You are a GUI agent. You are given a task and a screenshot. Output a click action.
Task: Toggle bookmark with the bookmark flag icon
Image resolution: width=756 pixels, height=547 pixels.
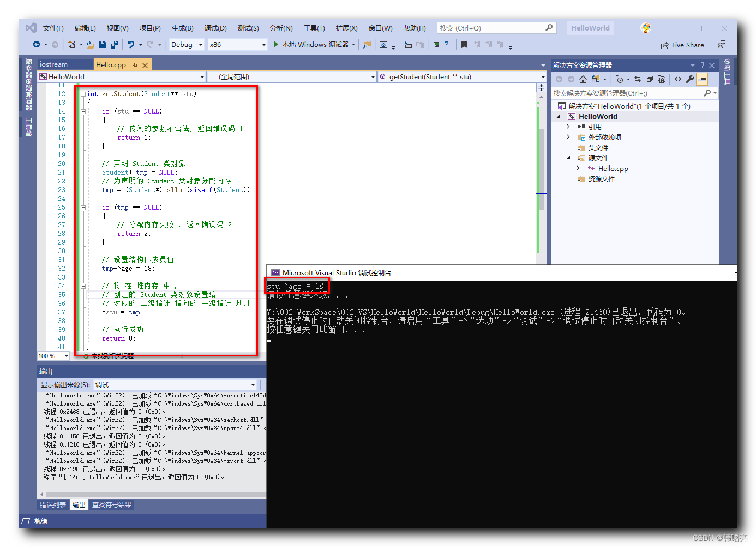coord(464,45)
